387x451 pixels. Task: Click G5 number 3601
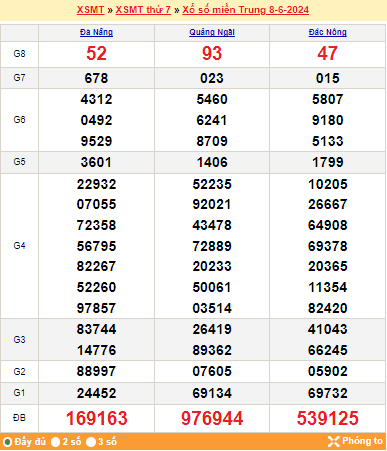click(96, 162)
